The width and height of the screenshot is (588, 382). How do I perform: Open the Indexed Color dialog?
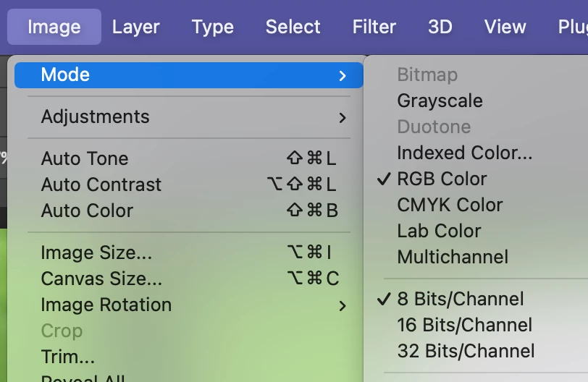coord(464,153)
